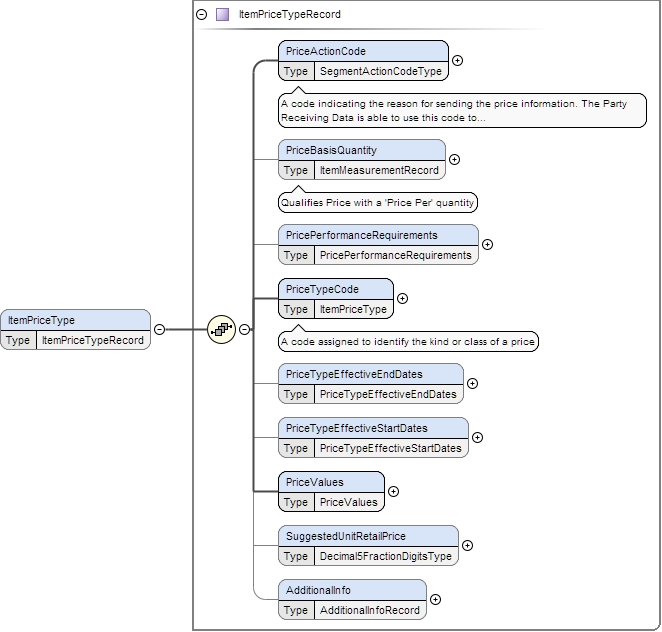Collapse the sequence children branch
The height and width of the screenshot is (632, 662).
tap(244, 329)
